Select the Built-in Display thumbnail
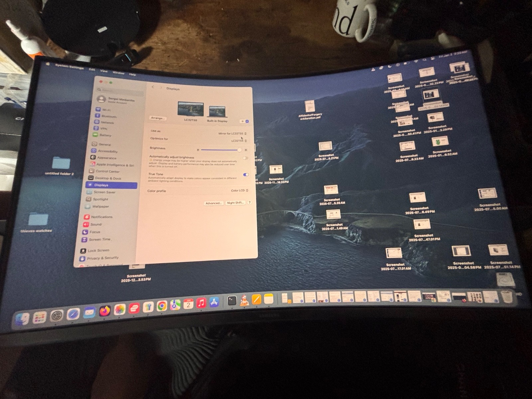This screenshot has width=532, height=399. [217, 112]
